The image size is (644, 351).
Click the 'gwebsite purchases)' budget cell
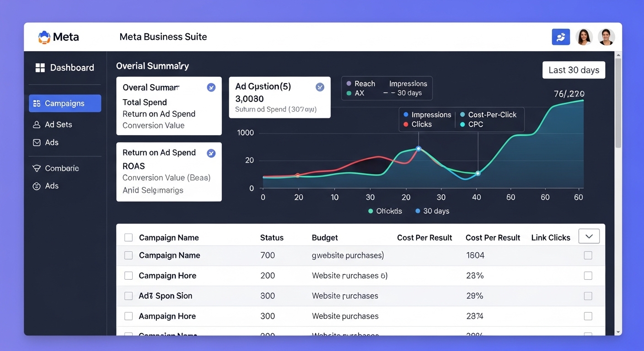[348, 255]
